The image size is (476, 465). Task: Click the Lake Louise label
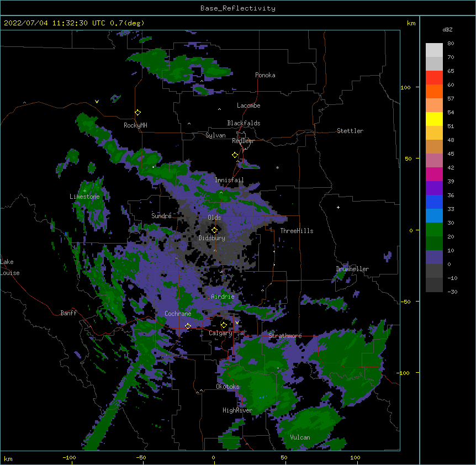10,267
